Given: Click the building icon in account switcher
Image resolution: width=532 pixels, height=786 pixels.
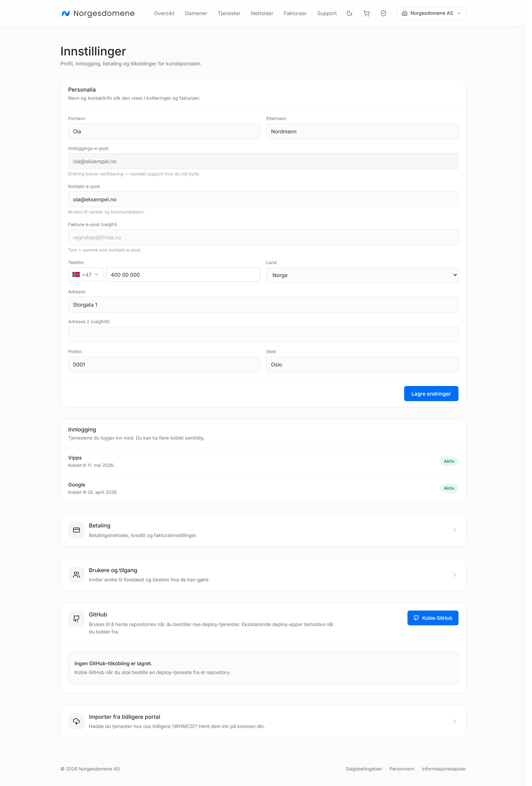Looking at the screenshot, I should tap(405, 13).
